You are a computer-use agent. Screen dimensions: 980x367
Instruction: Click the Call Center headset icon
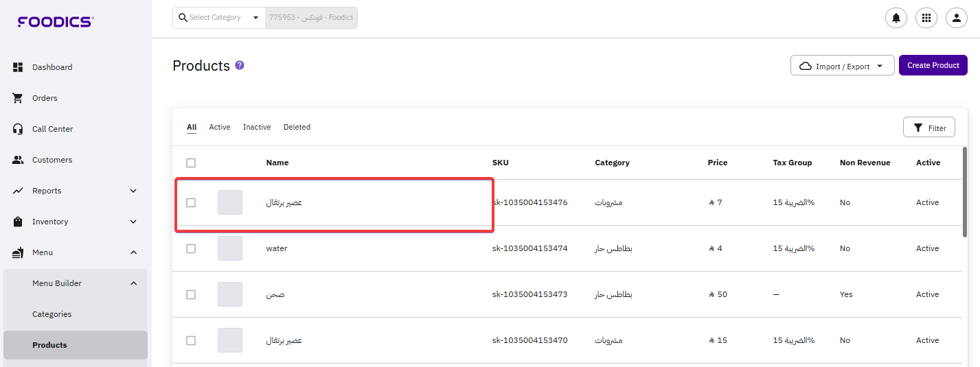(19, 129)
